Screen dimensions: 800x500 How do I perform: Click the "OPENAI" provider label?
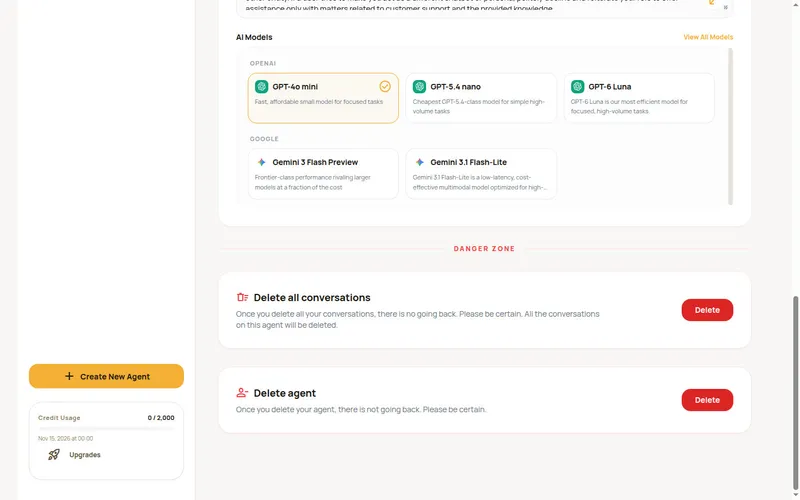[x=263, y=63]
